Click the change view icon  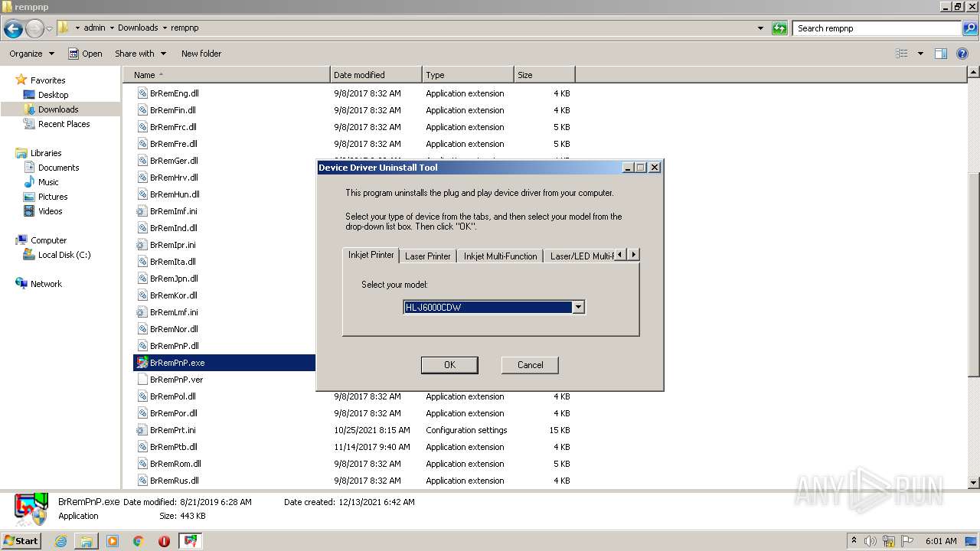(x=902, y=54)
